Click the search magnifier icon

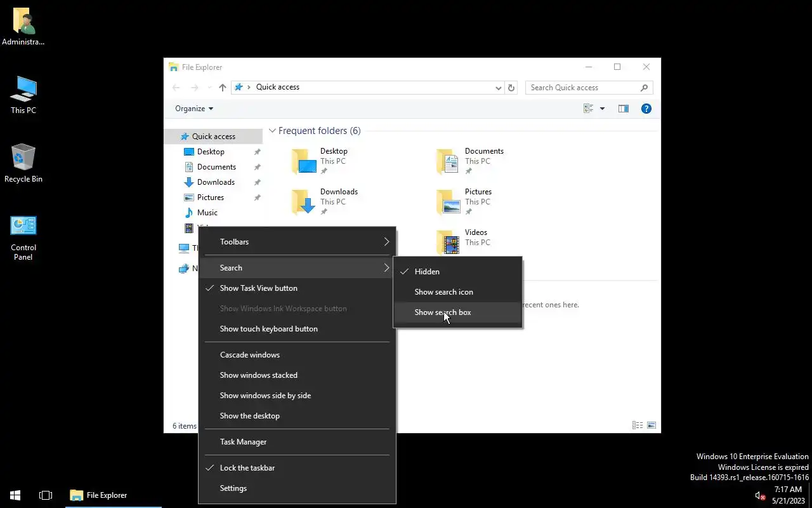pos(645,88)
